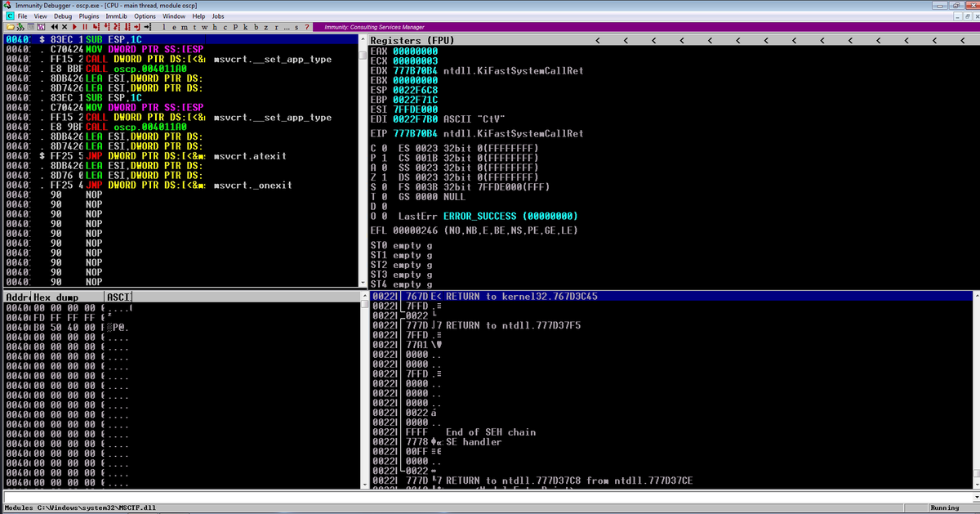Image resolution: width=980 pixels, height=514 pixels.
Task: Open the Debug menu
Action: coord(63,16)
